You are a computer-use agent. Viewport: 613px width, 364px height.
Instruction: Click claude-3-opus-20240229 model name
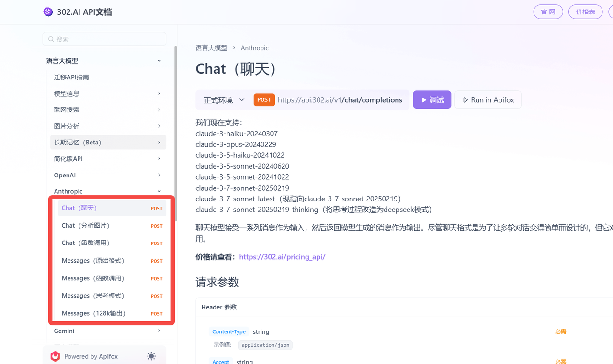click(x=236, y=144)
